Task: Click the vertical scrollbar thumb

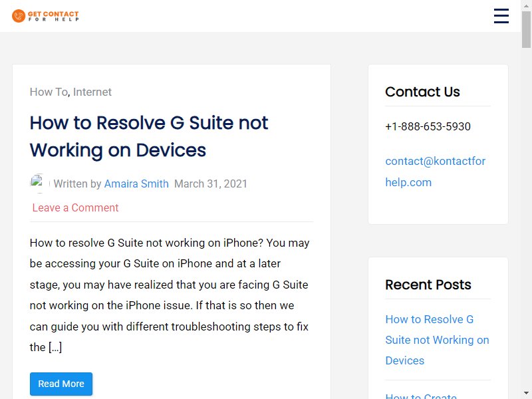Action: pos(526,29)
